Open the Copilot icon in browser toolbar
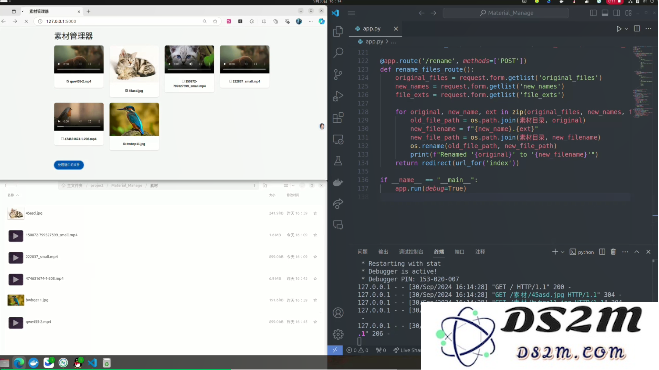 [322, 21]
